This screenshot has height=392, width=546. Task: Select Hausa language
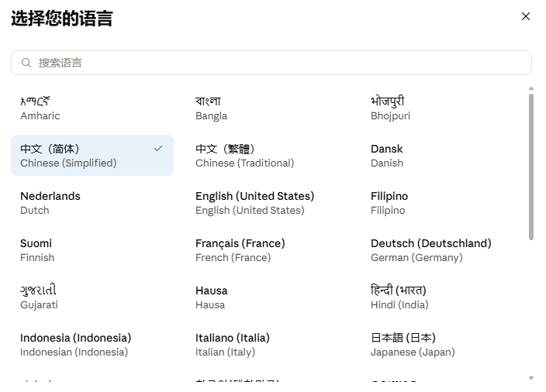268,297
